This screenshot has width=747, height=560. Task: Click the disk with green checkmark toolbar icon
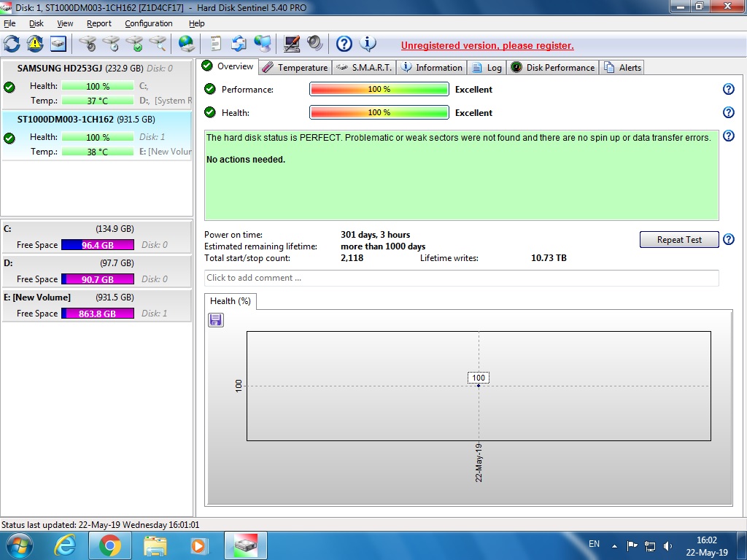pyautogui.click(x=134, y=44)
